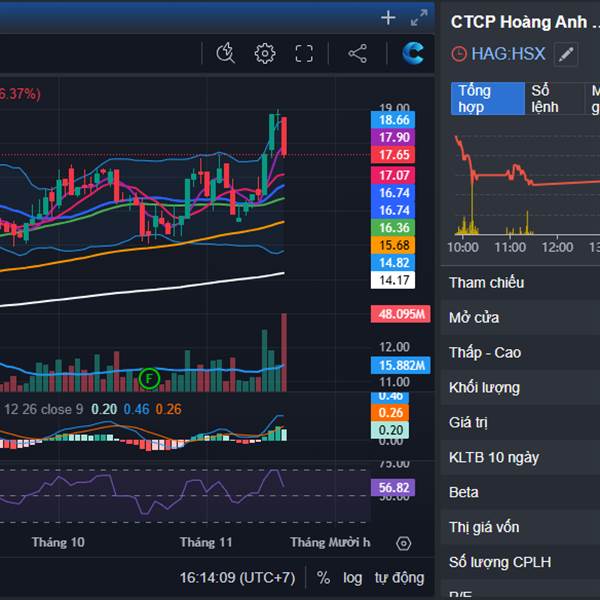
Task: Click the red clock icon beside HAG:HSX
Action: click(x=459, y=54)
